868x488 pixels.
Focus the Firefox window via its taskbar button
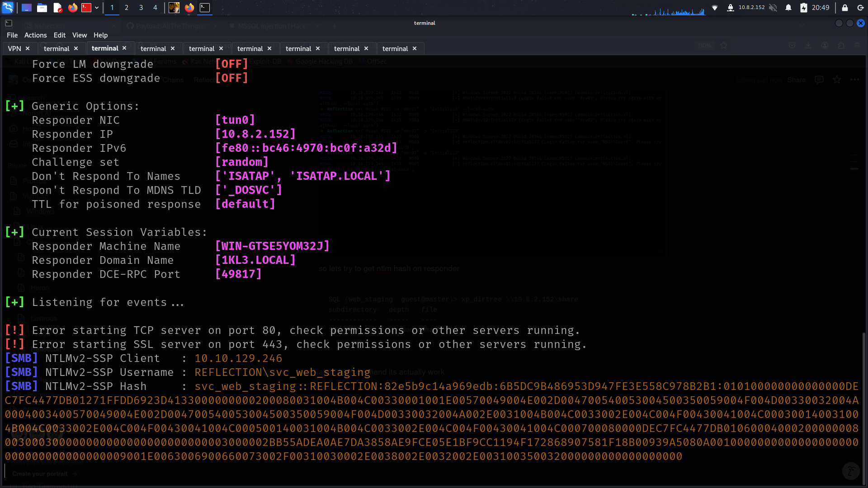click(x=189, y=8)
